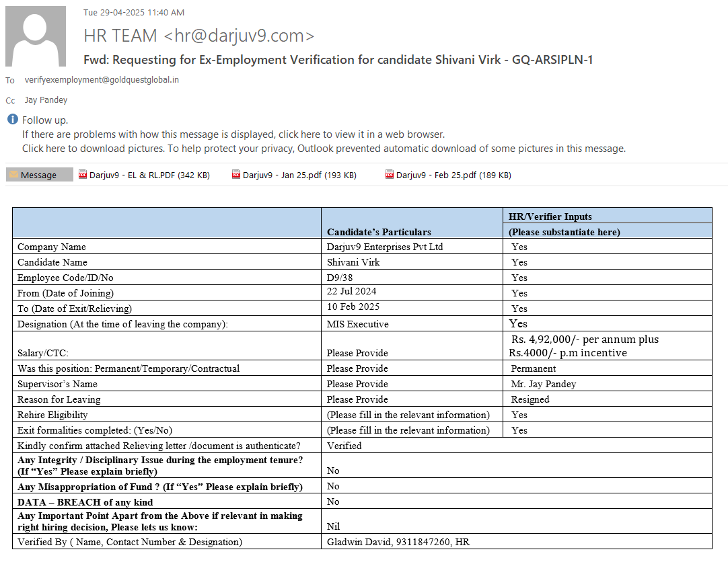Click the Follow up info icon

pos(13,120)
